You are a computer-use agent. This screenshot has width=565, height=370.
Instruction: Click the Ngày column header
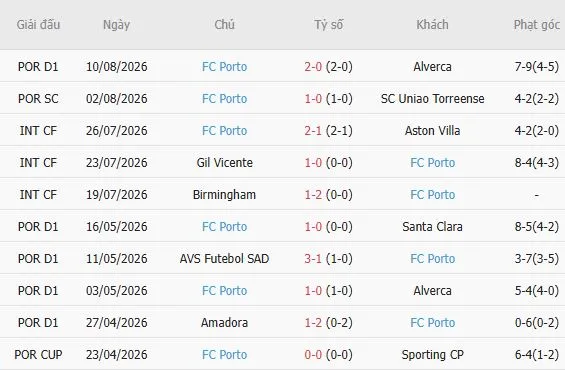(x=116, y=25)
